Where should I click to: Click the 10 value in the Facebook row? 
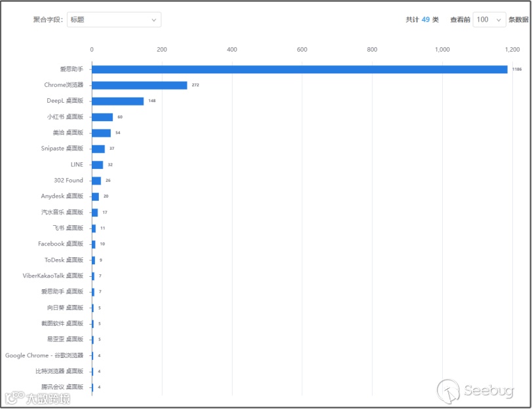[x=102, y=243]
